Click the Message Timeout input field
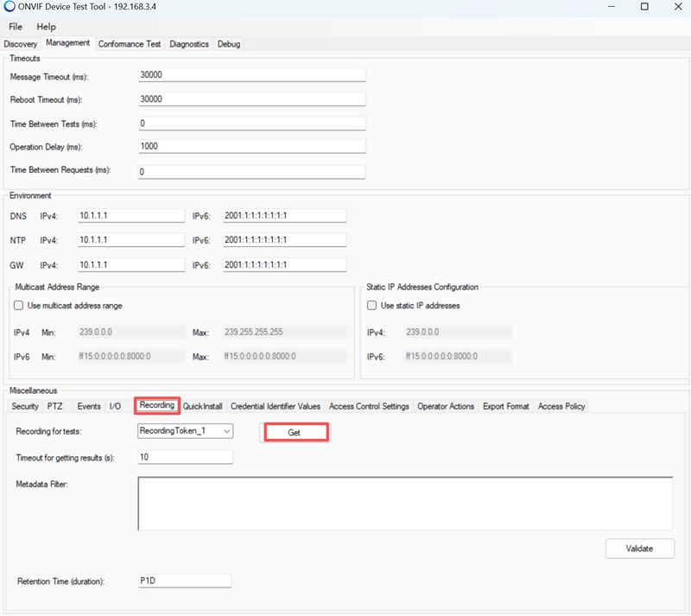The image size is (691, 616). [251, 75]
